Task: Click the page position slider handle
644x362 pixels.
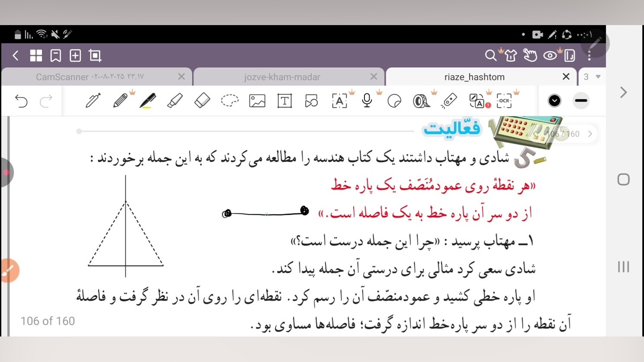Action: click(79, 131)
